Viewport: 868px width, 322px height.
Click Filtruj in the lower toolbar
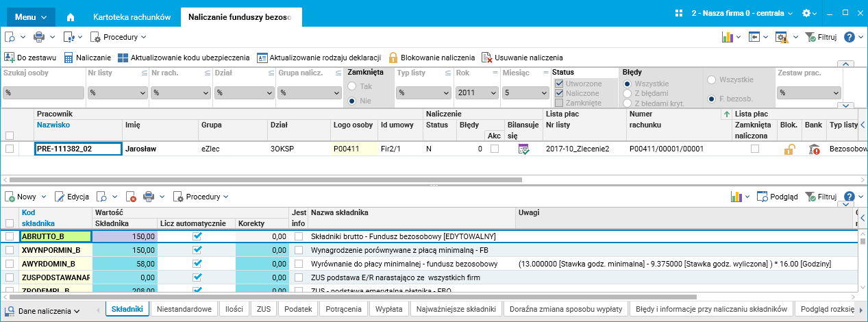(x=821, y=197)
